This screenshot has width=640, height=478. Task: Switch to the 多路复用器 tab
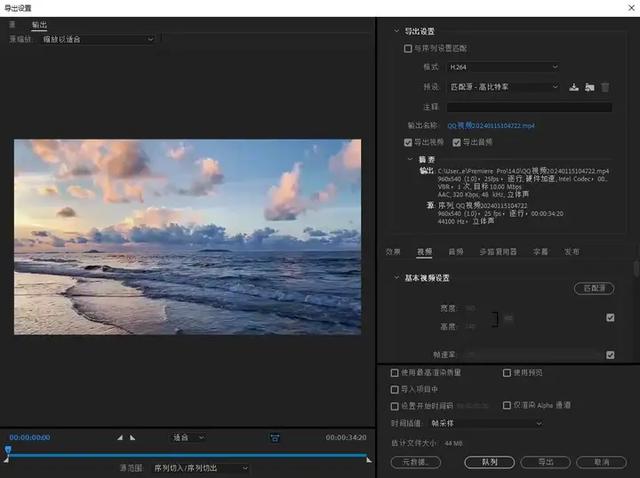(498, 252)
